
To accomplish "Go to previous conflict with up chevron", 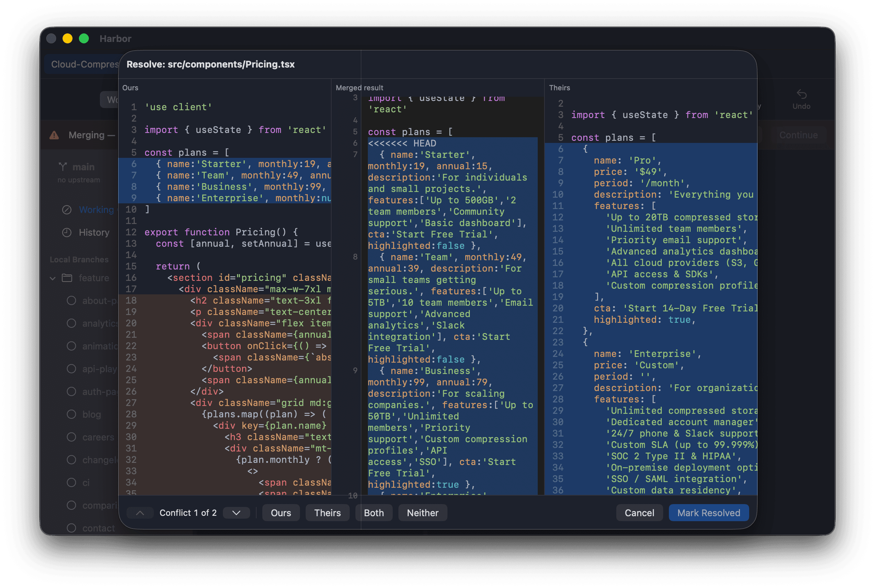I will 140,513.
